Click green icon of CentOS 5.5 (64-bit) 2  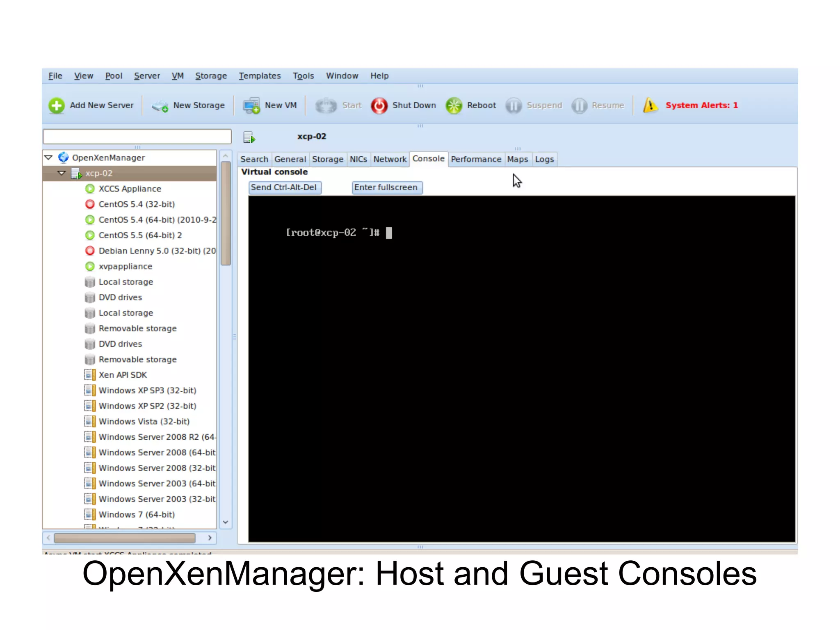click(90, 235)
